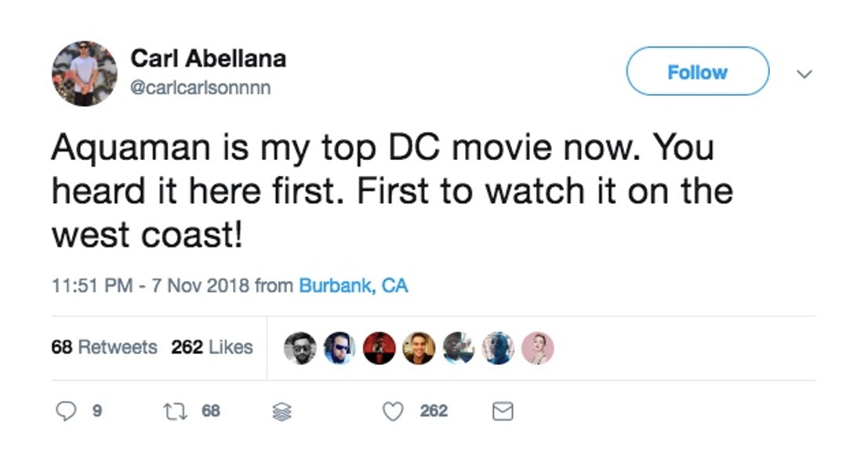Open the red and black liker avatar
The image size is (868, 463).
pyautogui.click(x=380, y=348)
